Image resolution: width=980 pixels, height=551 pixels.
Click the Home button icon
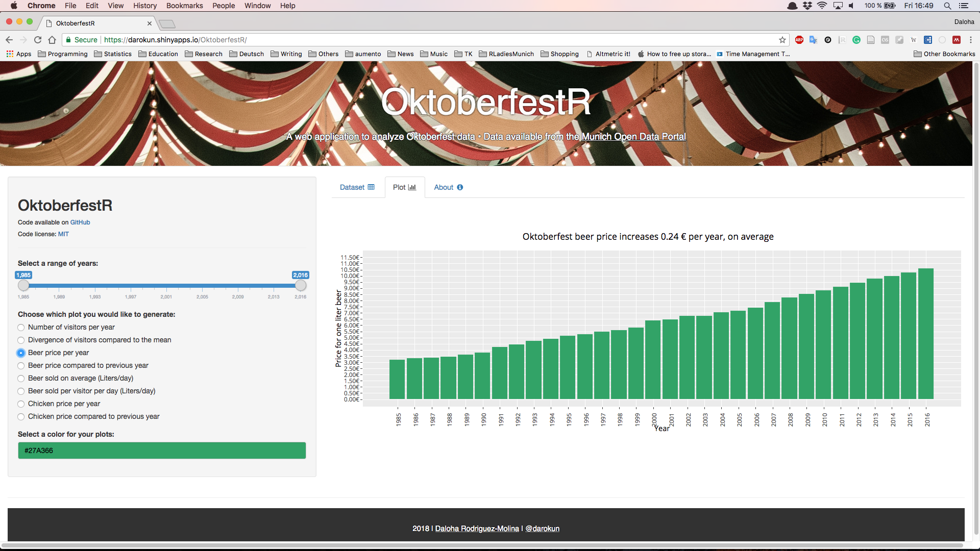(52, 40)
